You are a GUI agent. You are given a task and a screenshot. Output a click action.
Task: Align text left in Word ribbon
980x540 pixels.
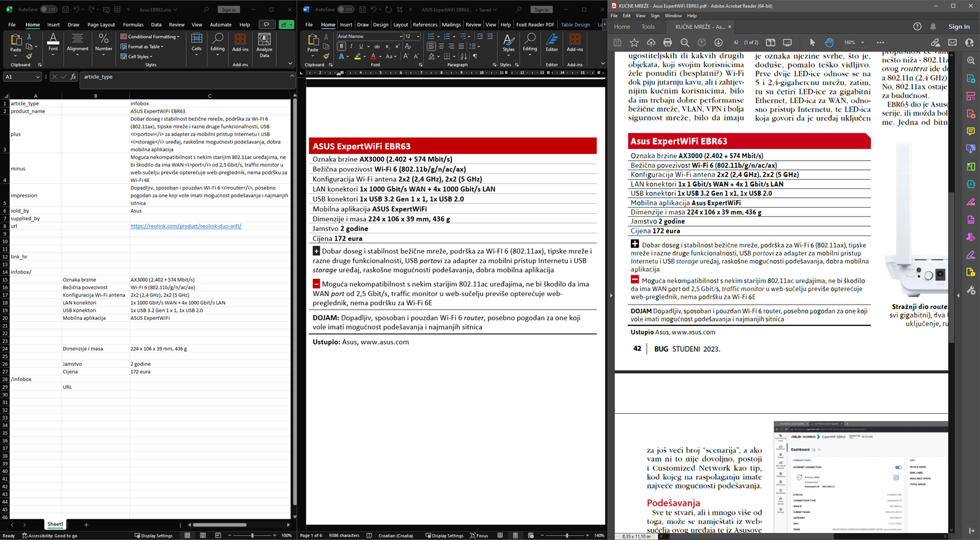431,46
